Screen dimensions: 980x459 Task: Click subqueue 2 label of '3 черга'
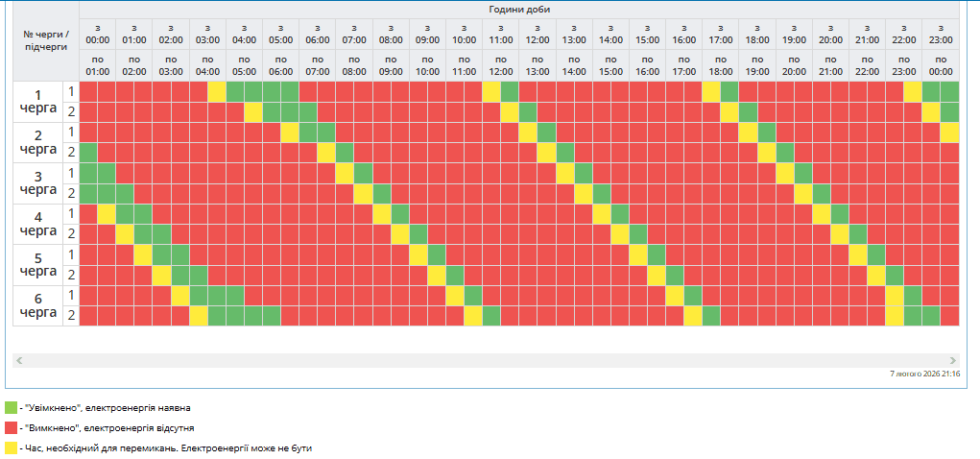tap(70, 193)
